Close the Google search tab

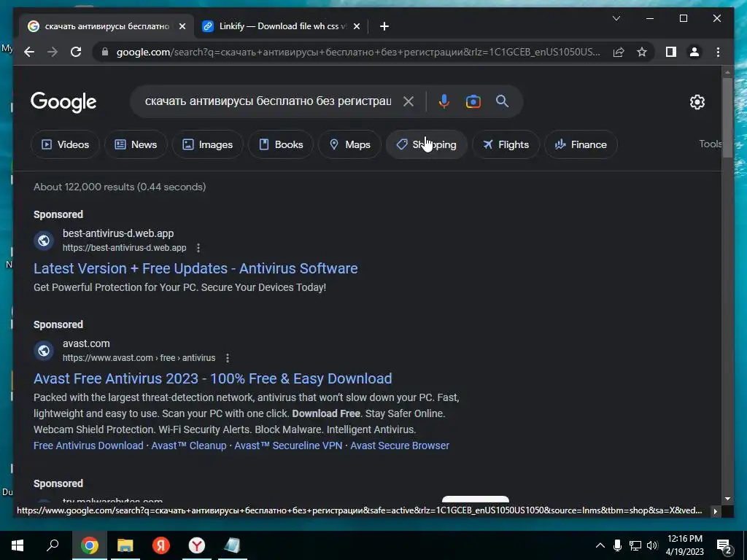click(182, 26)
